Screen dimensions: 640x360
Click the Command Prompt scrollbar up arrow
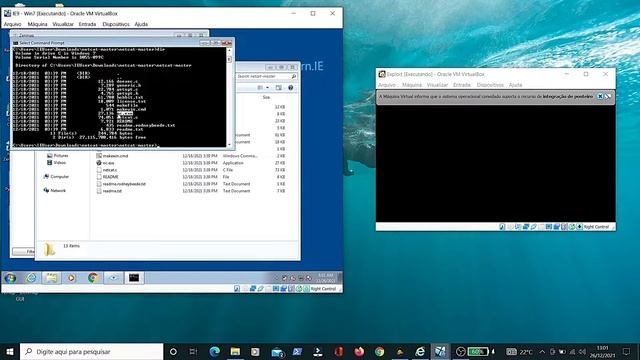(229, 51)
